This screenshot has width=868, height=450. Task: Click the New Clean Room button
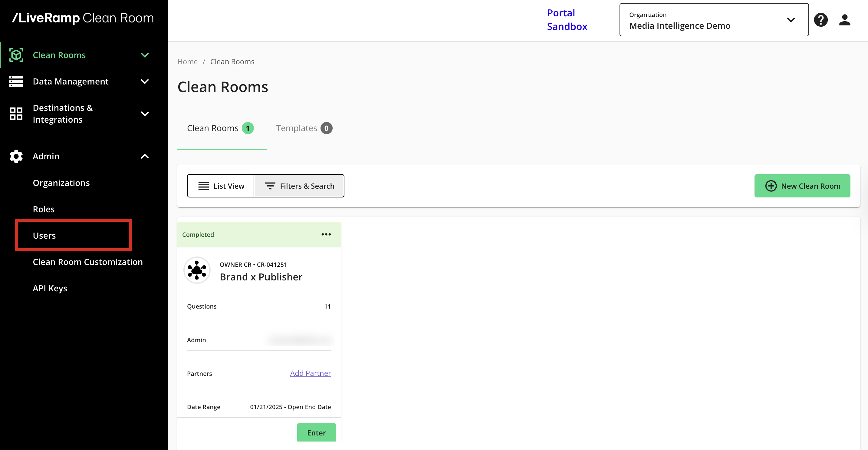(x=802, y=186)
